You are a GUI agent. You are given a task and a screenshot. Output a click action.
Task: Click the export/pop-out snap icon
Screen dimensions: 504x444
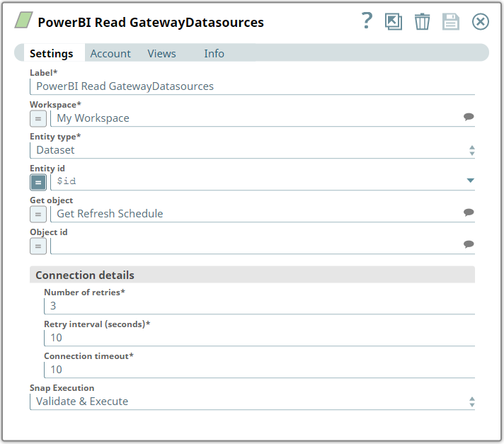click(394, 22)
